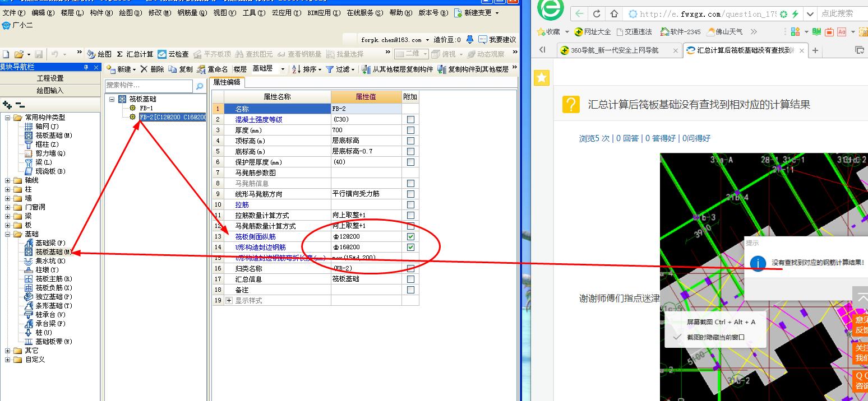Collapse 常用构件类型 tree node
Screen dimensions: 868x401
click(x=7, y=118)
